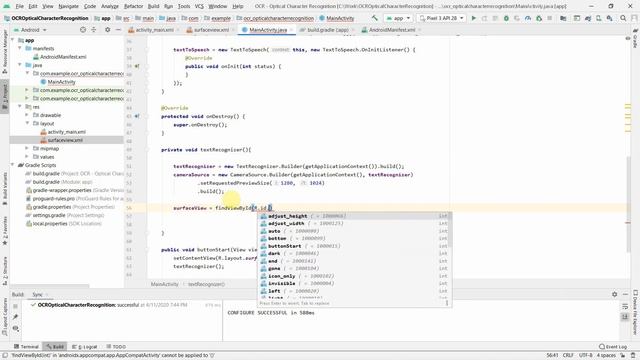Collapse the res folder
The image size is (640, 360).
pyautogui.click(x=20, y=107)
